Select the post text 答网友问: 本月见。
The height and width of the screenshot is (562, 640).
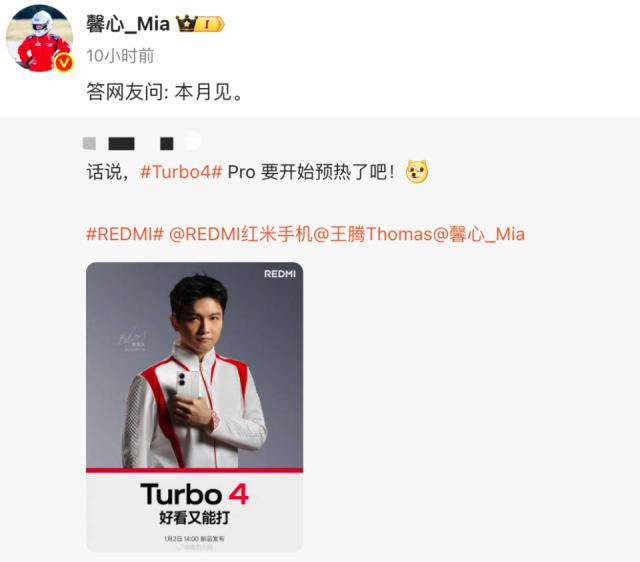[x=165, y=92]
